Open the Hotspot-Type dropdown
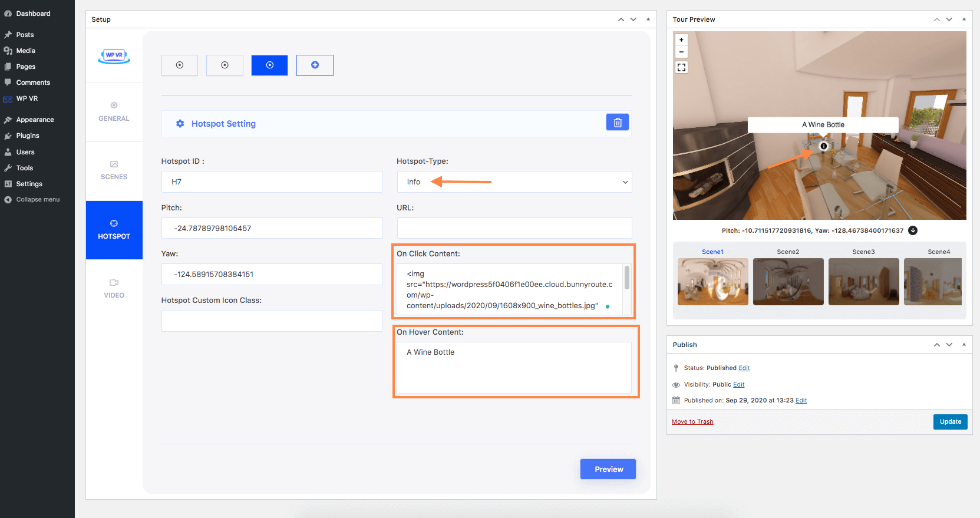Screen dimensions: 980x518 514,182
